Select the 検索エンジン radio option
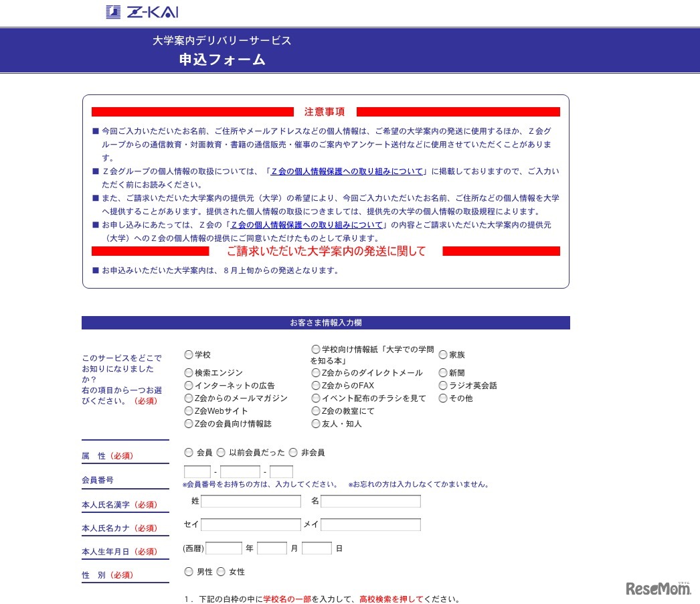This screenshot has width=700, height=604. coord(189,372)
